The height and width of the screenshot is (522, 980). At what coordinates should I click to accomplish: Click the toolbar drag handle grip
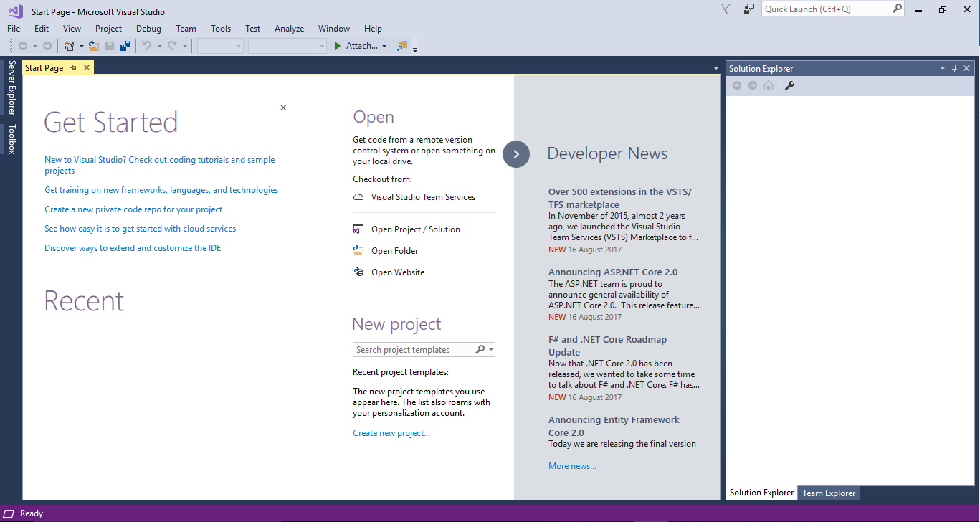click(x=10, y=46)
